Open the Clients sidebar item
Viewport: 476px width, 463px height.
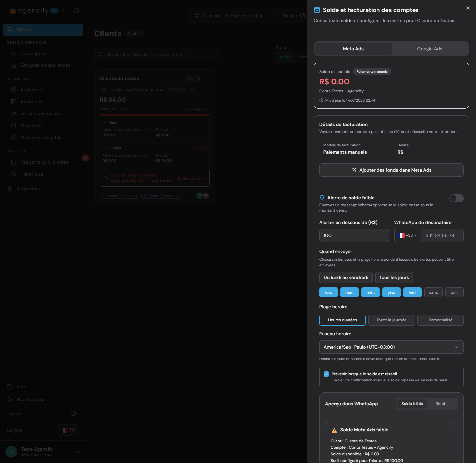[x=43, y=30]
